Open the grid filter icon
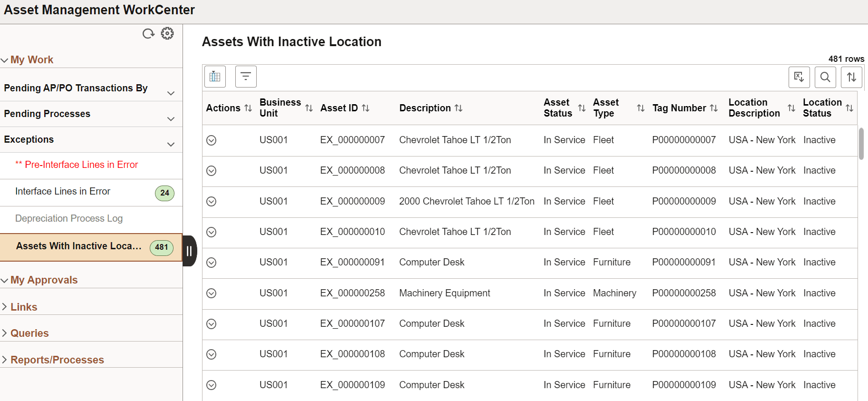868x401 pixels. [x=246, y=77]
